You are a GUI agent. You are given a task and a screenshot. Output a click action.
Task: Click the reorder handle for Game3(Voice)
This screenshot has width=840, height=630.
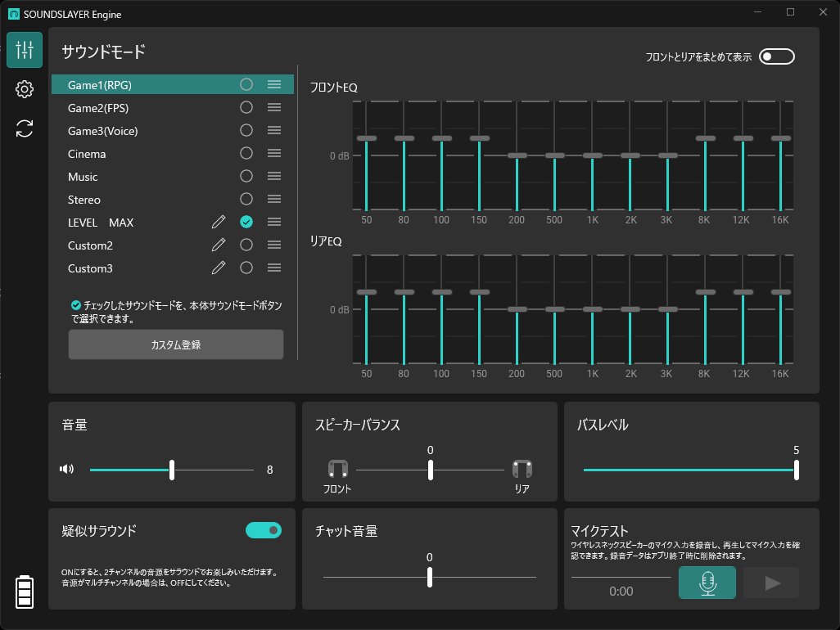(274, 131)
